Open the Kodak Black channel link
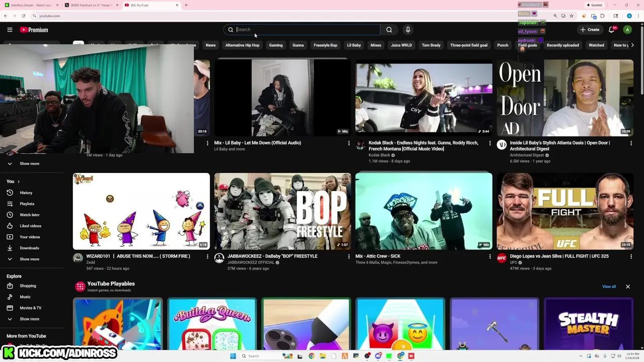Viewport: 644px width, 362px height. coord(379,155)
